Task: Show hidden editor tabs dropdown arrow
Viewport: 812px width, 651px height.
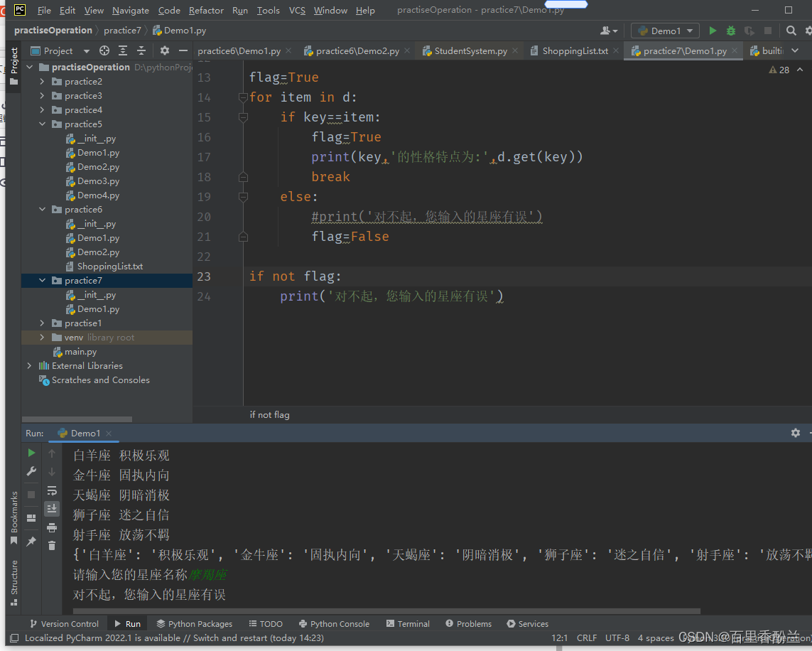Action: click(795, 50)
